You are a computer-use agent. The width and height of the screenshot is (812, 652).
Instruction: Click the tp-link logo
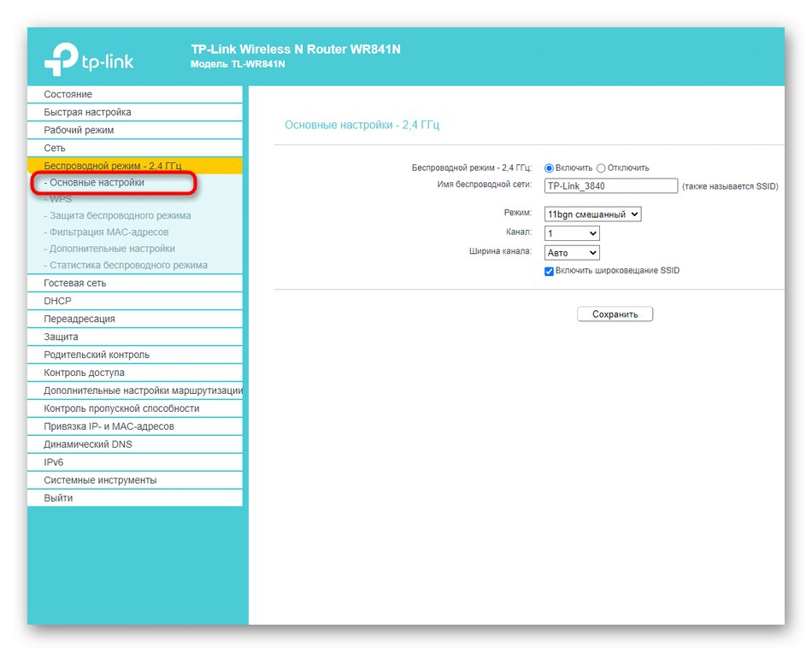click(x=89, y=59)
